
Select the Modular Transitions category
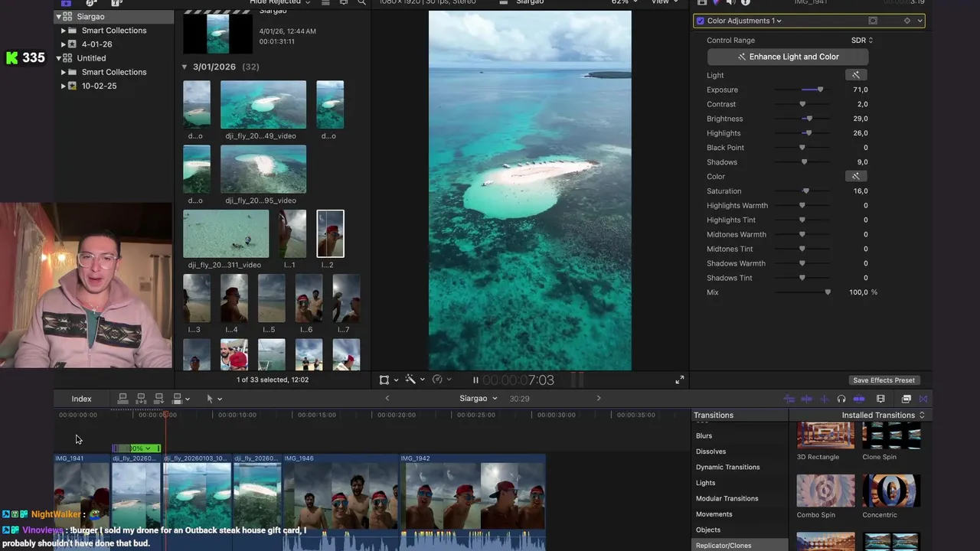pyautogui.click(x=727, y=498)
